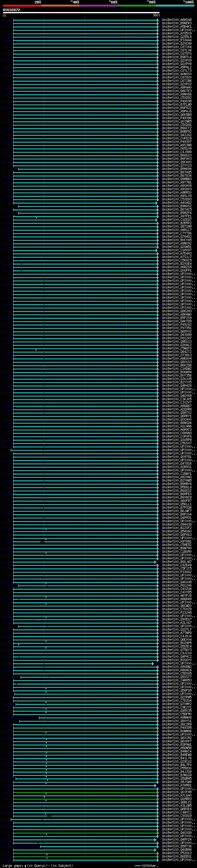
Task: Select the green ~80% identity color band
Action: (x=137, y=6)
